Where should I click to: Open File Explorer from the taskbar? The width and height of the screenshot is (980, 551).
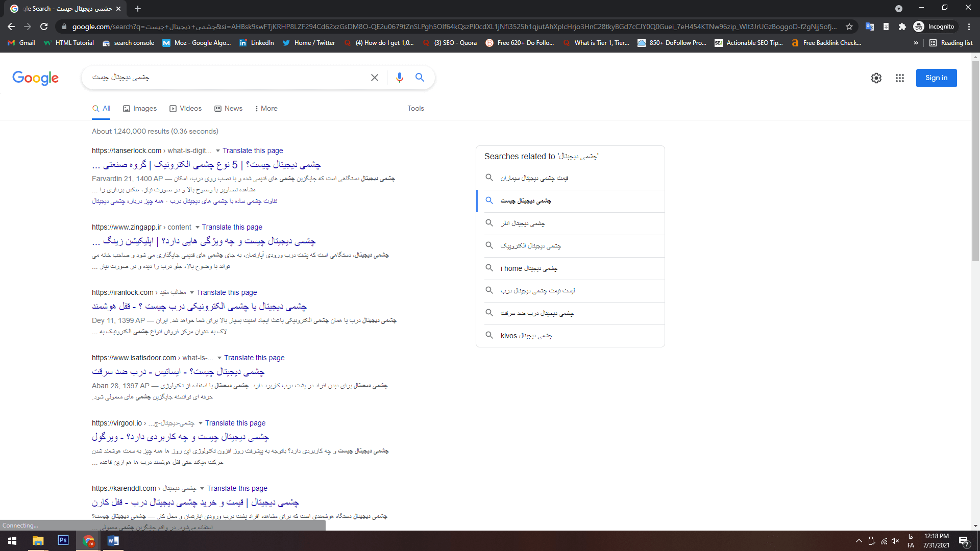38,541
